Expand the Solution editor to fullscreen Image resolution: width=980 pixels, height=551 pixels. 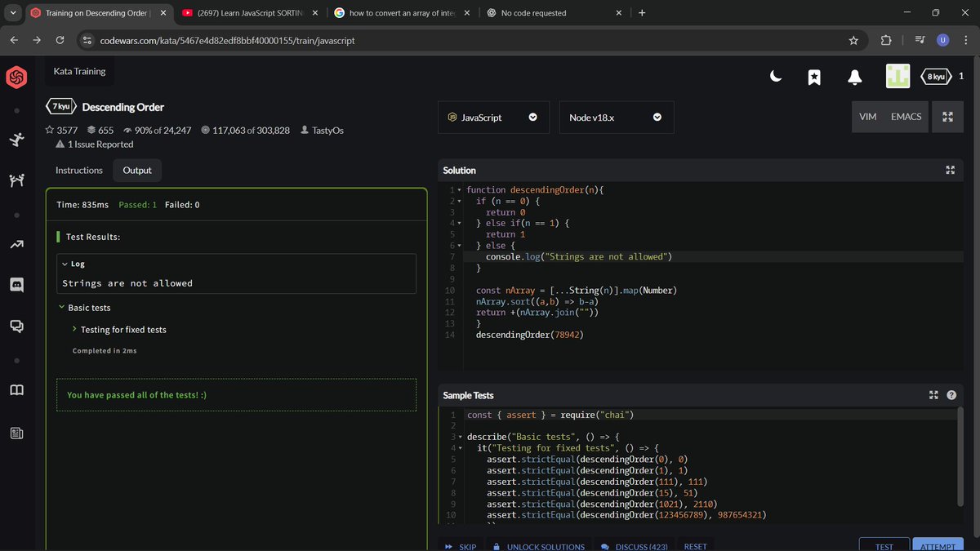click(950, 170)
